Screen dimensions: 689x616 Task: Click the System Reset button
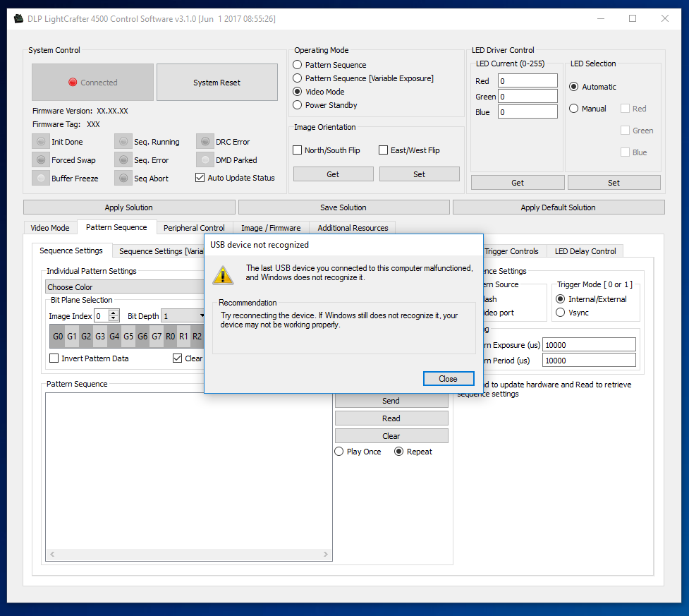(x=217, y=83)
